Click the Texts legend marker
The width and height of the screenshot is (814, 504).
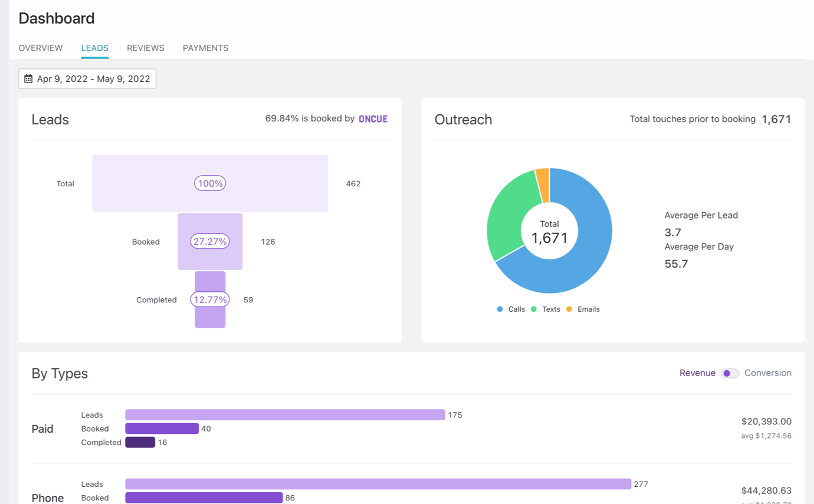pyautogui.click(x=533, y=309)
